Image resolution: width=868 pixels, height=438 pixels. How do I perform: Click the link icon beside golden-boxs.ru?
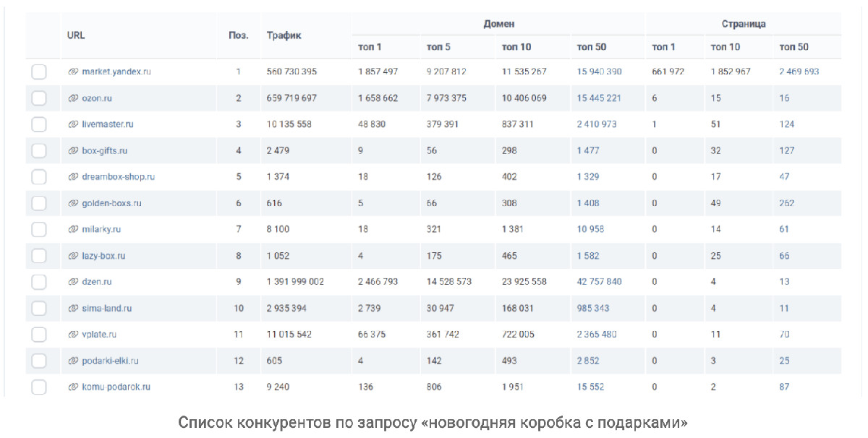(x=73, y=203)
